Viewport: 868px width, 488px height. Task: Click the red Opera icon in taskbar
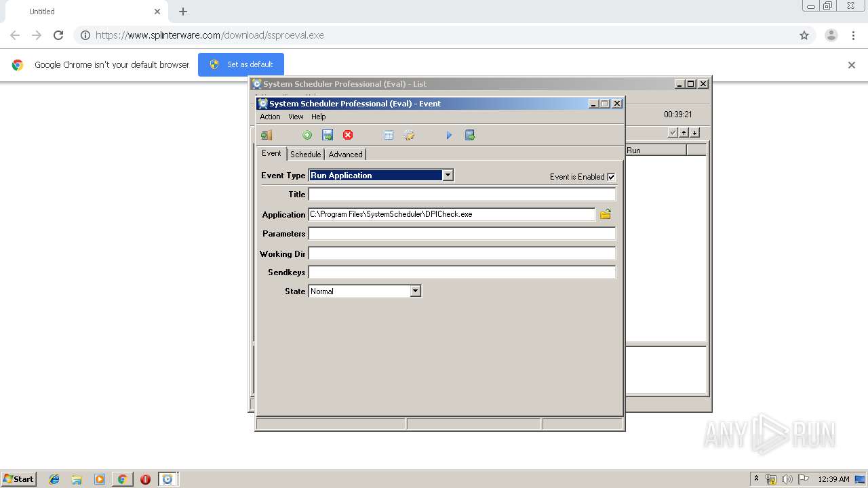click(x=145, y=479)
